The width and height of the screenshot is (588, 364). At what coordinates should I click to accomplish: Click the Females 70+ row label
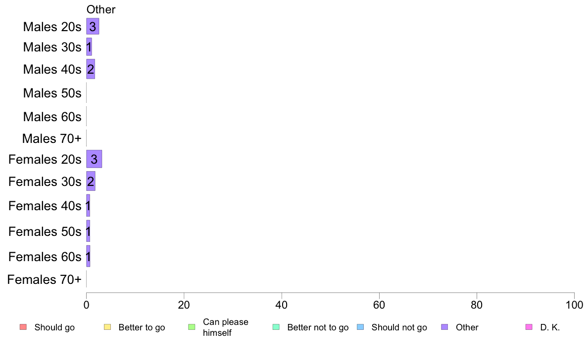point(44,279)
